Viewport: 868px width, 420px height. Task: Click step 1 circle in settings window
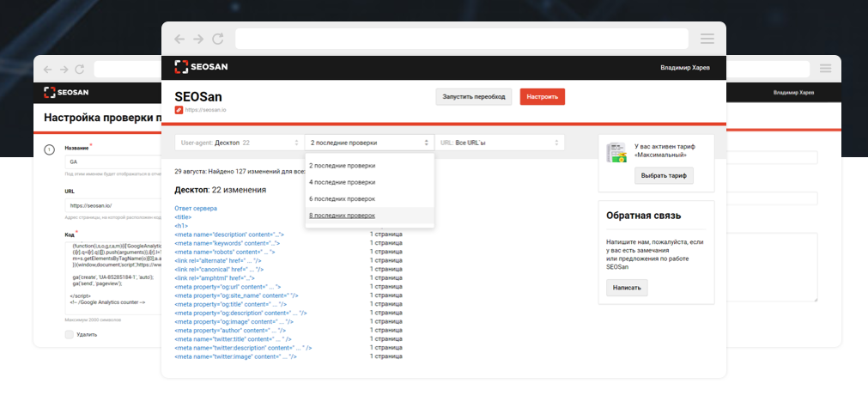[x=49, y=149]
